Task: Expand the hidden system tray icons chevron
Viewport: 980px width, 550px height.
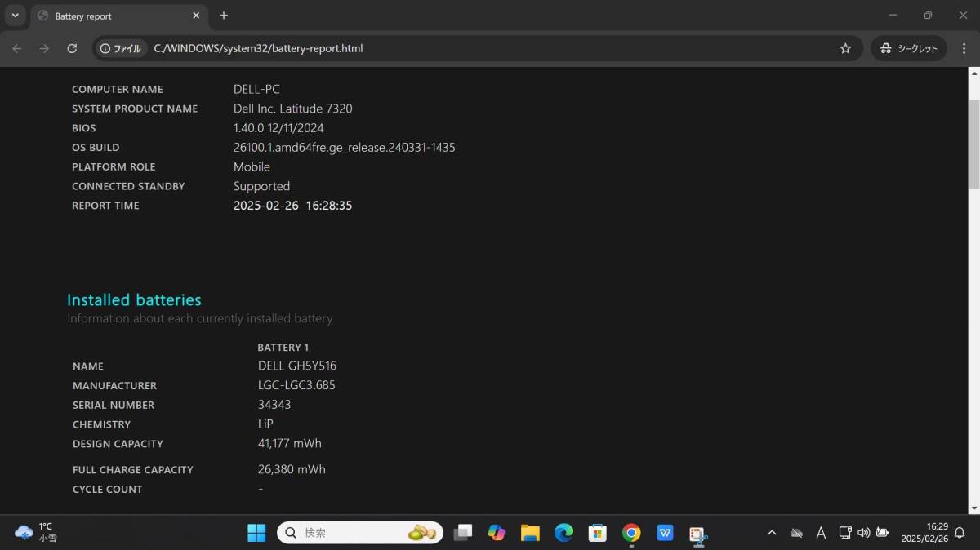Action: [x=772, y=533]
